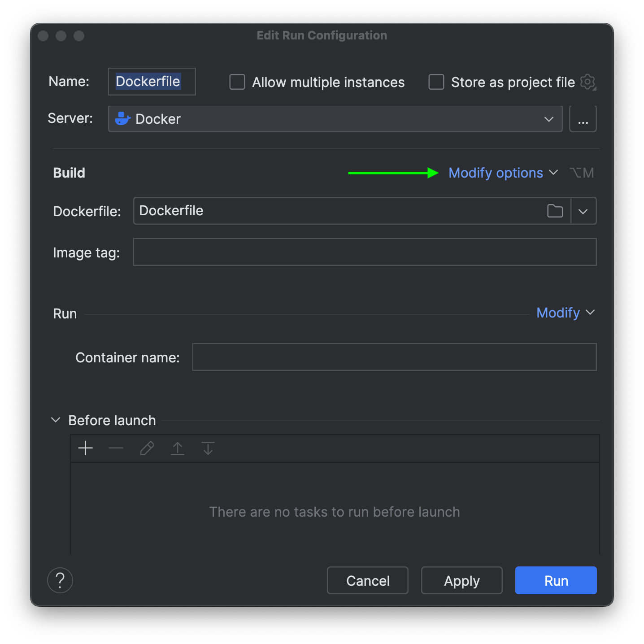The height and width of the screenshot is (644, 644).
Task: Click the add task plus icon
Action: click(x=85, y=448)
